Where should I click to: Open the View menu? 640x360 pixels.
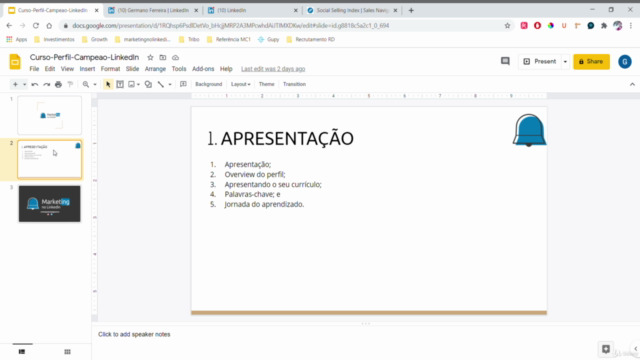click(67, 69)
